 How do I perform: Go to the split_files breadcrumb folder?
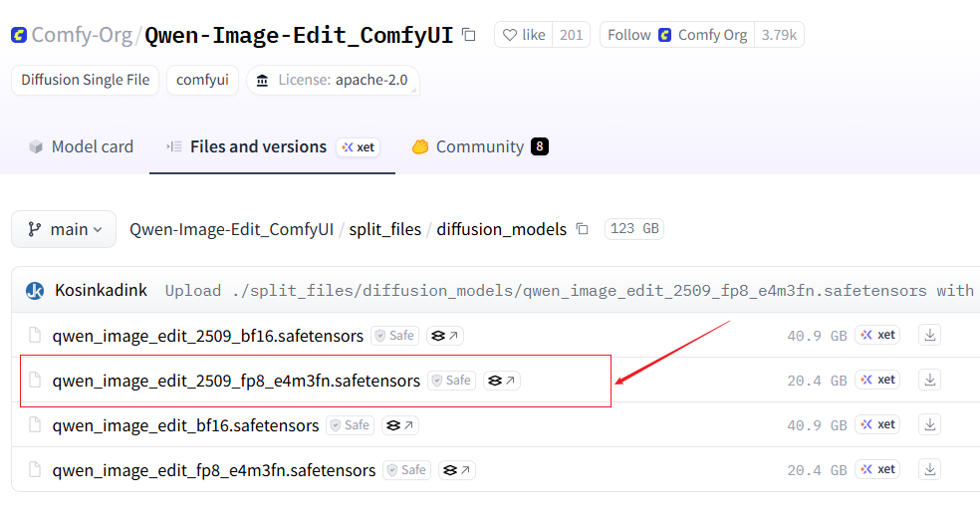385,229
